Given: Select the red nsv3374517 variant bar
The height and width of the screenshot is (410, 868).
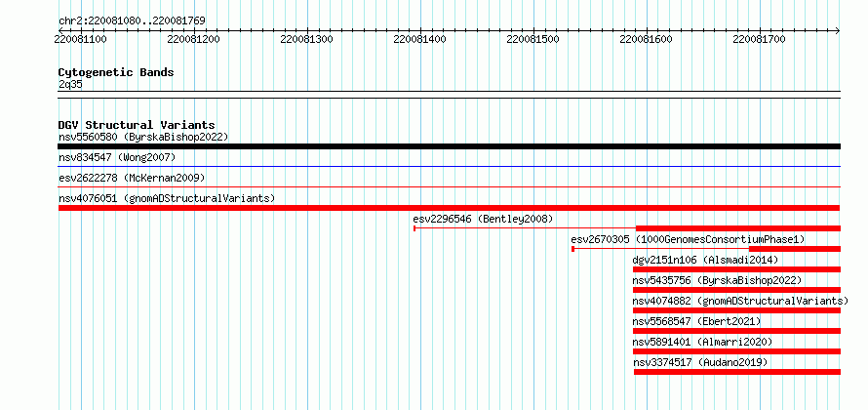Looking at the screenshot, I should (x=737, y=372).
